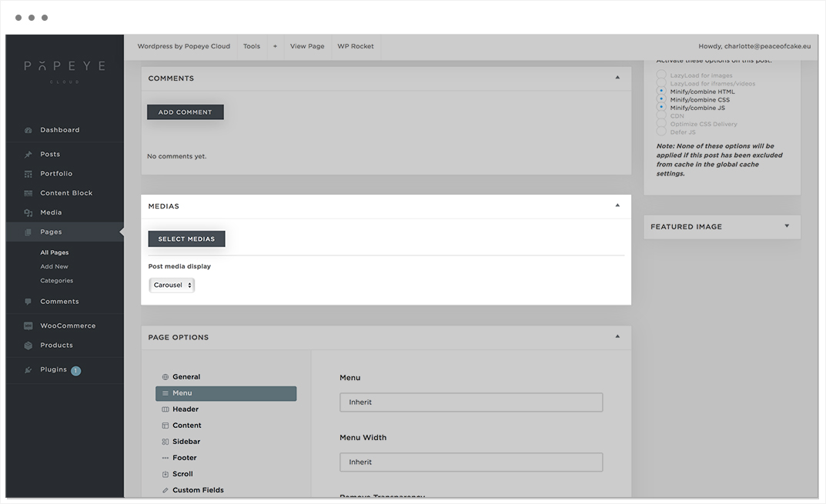
Task: Collapse the Page Options panel arrow
Action: point(617,337)
